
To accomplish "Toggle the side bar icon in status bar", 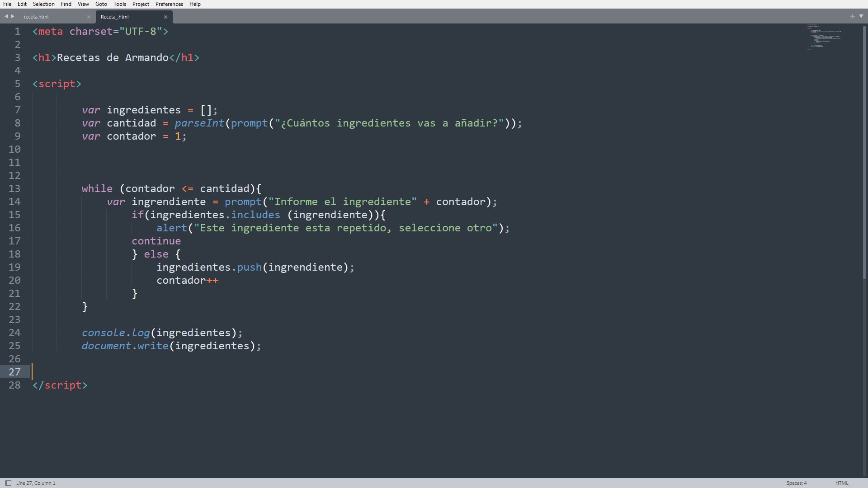I will pos(8,483).
